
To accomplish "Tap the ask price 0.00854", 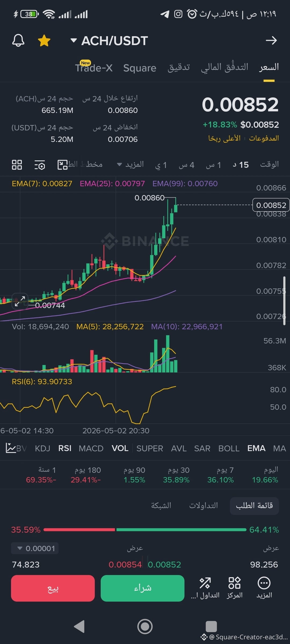I will pyautogui.click(x=125, y=565).
